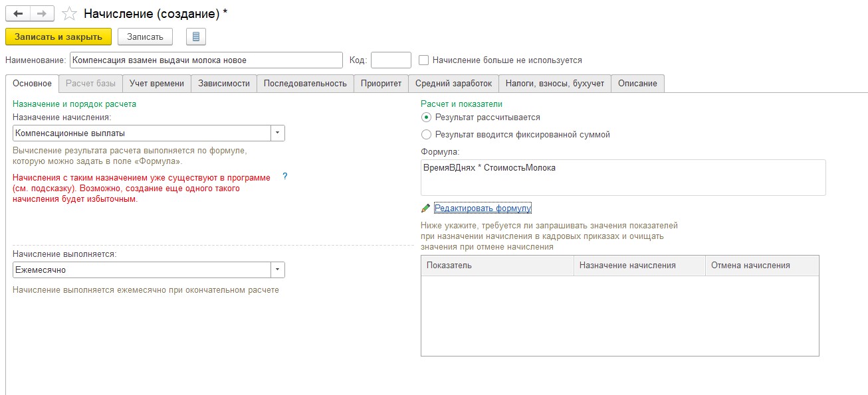The image size is (868, 395).
Task: Check "Начисление больше не используется" checkbox
Action: (424, 60)
